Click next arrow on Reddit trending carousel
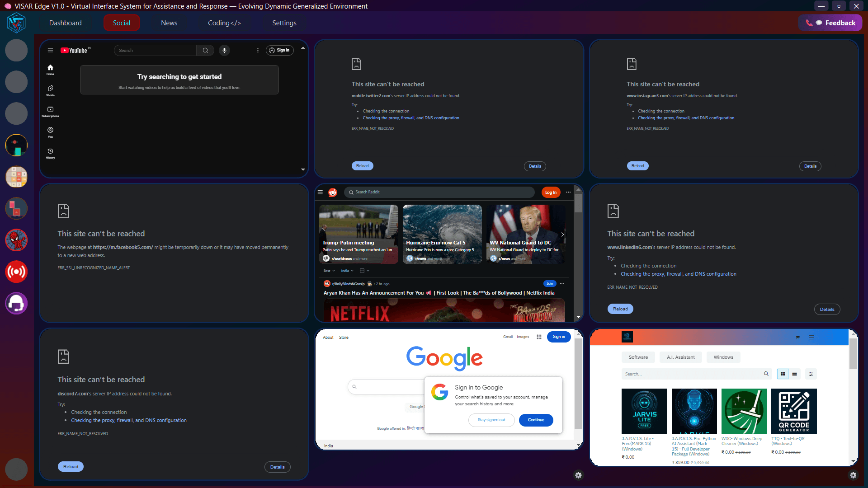 coord(562,234)
